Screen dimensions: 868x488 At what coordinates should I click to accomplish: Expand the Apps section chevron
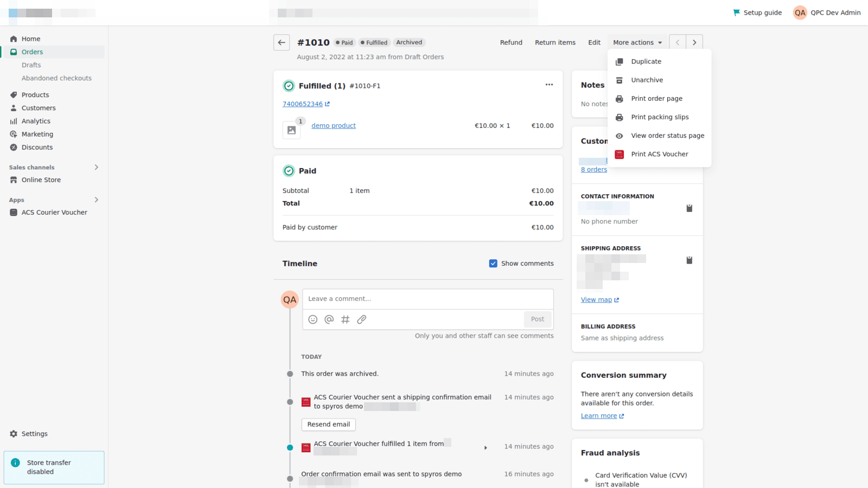[x=97, y=200]
